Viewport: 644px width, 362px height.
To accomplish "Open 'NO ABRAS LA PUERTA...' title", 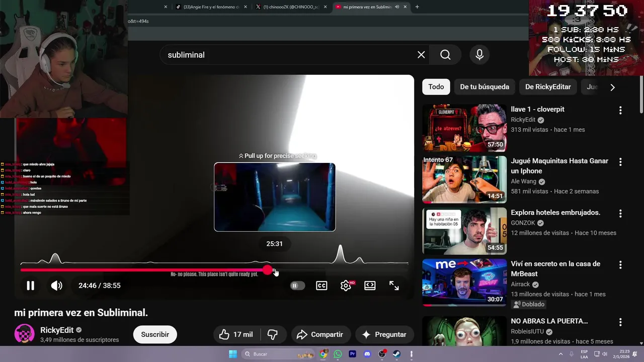I will [x=549, y=321].
